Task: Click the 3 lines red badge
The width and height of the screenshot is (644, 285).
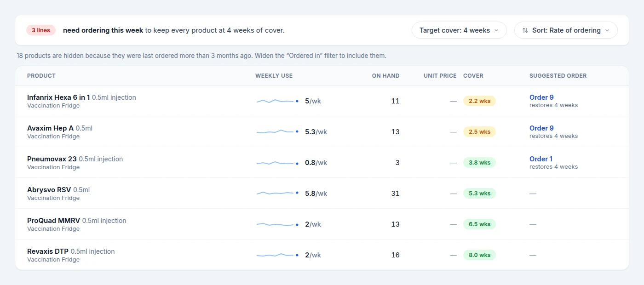Action: point(41,30)
